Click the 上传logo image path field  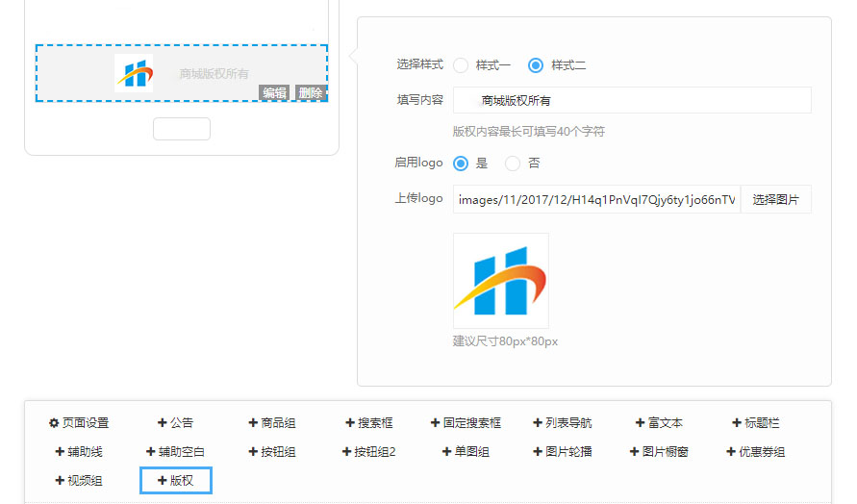(x=596, y=199)
